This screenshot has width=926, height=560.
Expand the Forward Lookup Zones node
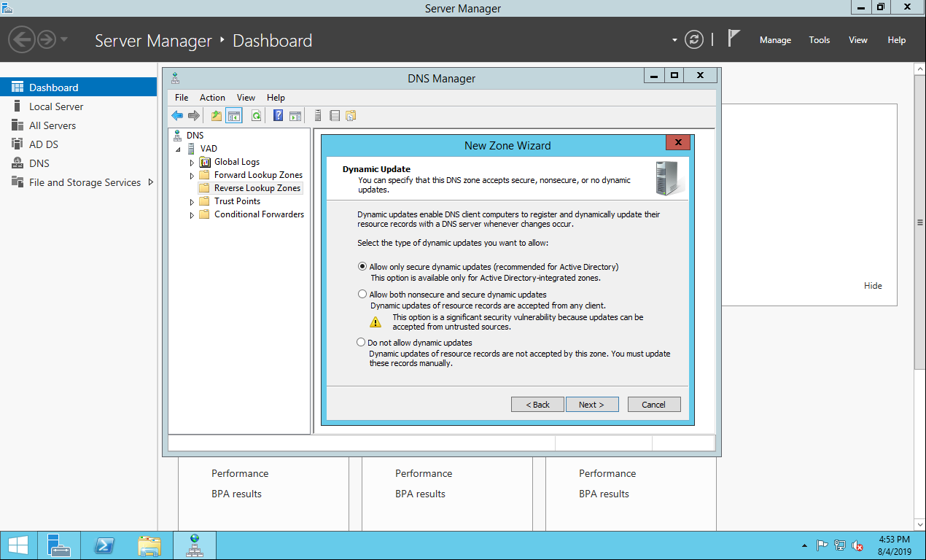(192, 176)
